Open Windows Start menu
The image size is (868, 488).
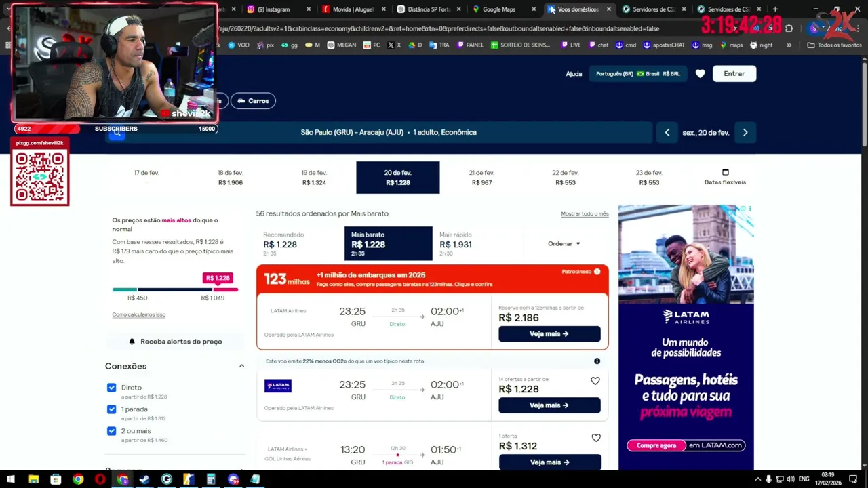pos(11,479)
